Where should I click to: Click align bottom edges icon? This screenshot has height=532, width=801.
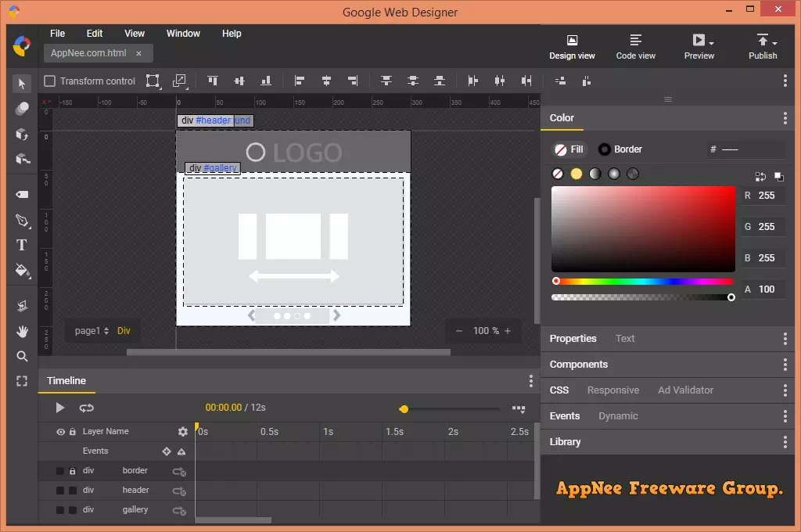point(266,81)
